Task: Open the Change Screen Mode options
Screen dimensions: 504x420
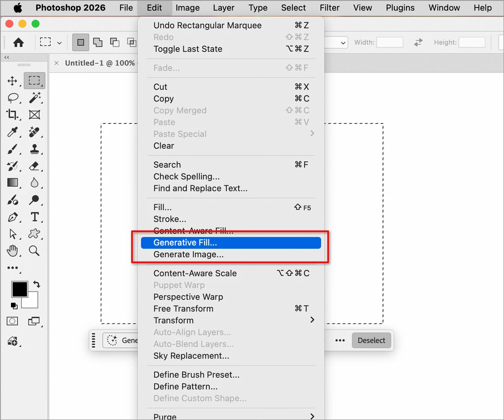Action: (34, 321)
